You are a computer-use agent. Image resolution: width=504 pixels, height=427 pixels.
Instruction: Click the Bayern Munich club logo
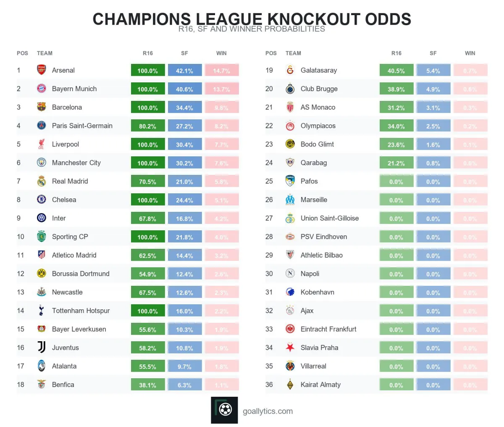click(41, 89)
